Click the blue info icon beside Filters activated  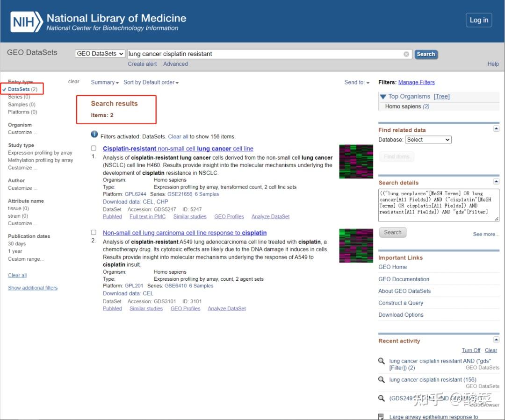(94, 134)
